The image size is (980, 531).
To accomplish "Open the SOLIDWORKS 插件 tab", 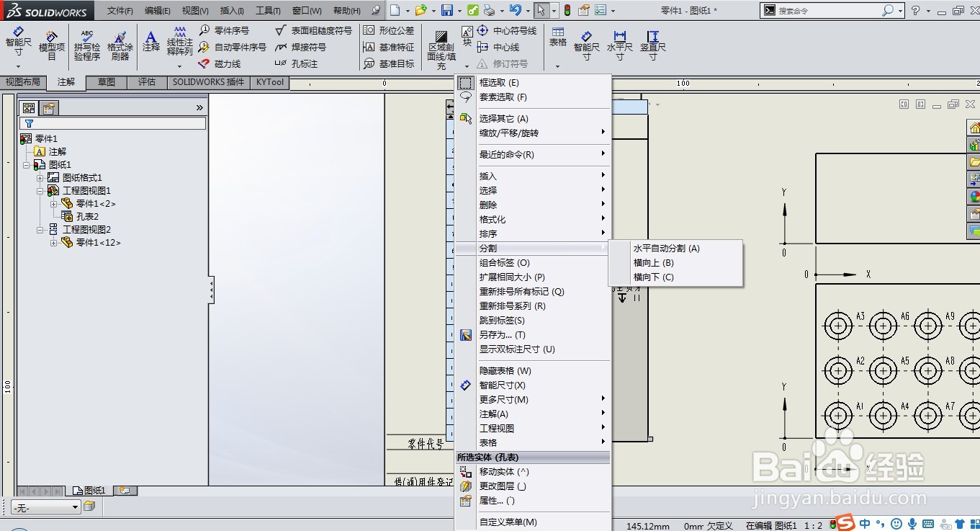I will 208,82.
